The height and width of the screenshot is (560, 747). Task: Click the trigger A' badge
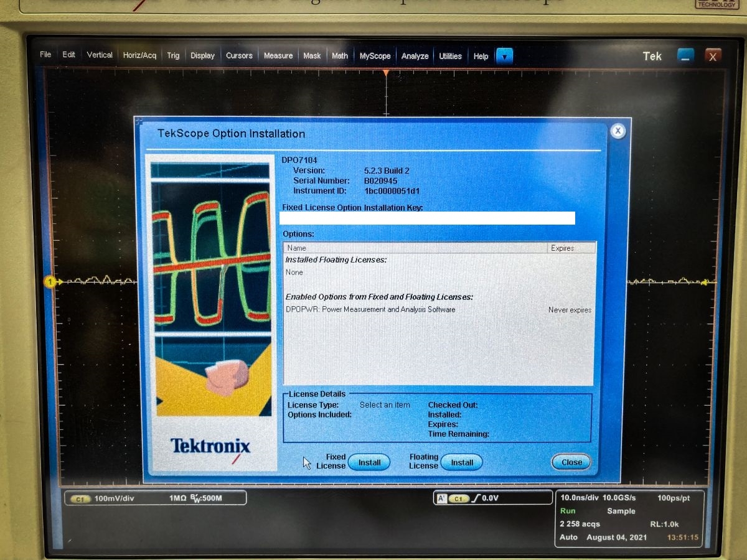441,498
